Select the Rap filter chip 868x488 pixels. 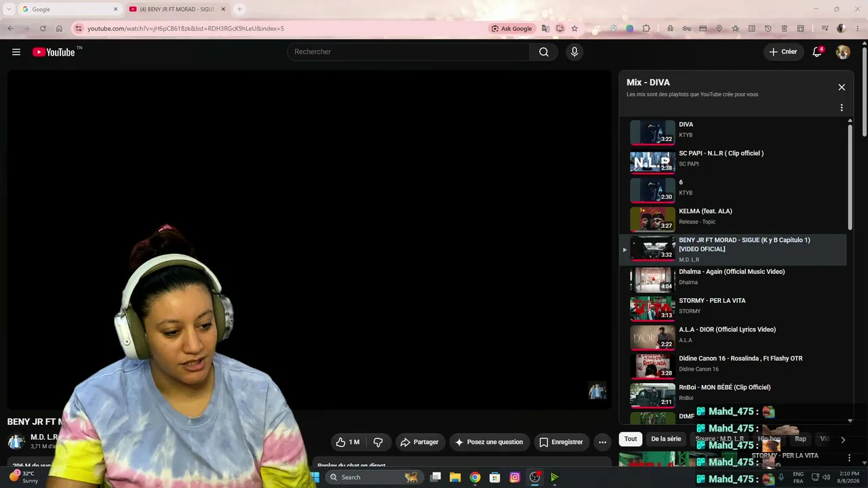point(800,439)
